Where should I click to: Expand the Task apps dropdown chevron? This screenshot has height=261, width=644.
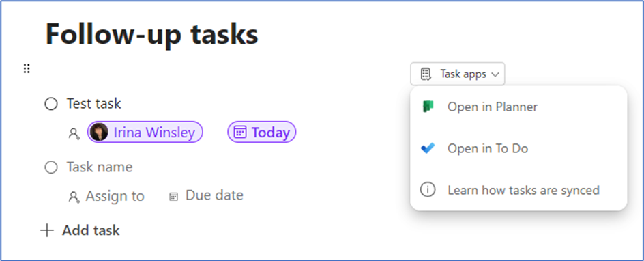coord(495,74)
